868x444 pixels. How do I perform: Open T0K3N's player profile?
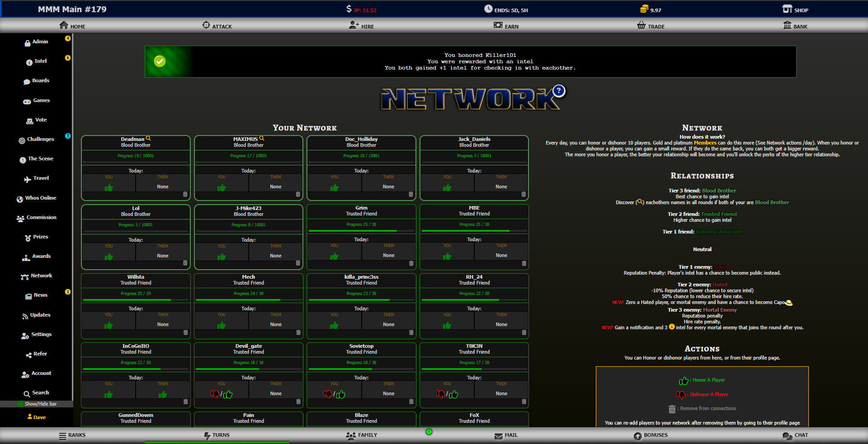point(474,346)
